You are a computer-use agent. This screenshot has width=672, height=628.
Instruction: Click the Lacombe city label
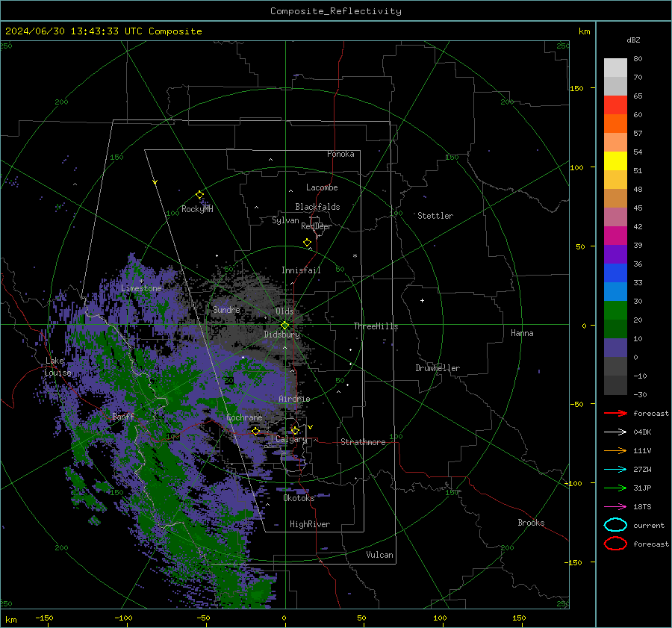tap(322, 187)
